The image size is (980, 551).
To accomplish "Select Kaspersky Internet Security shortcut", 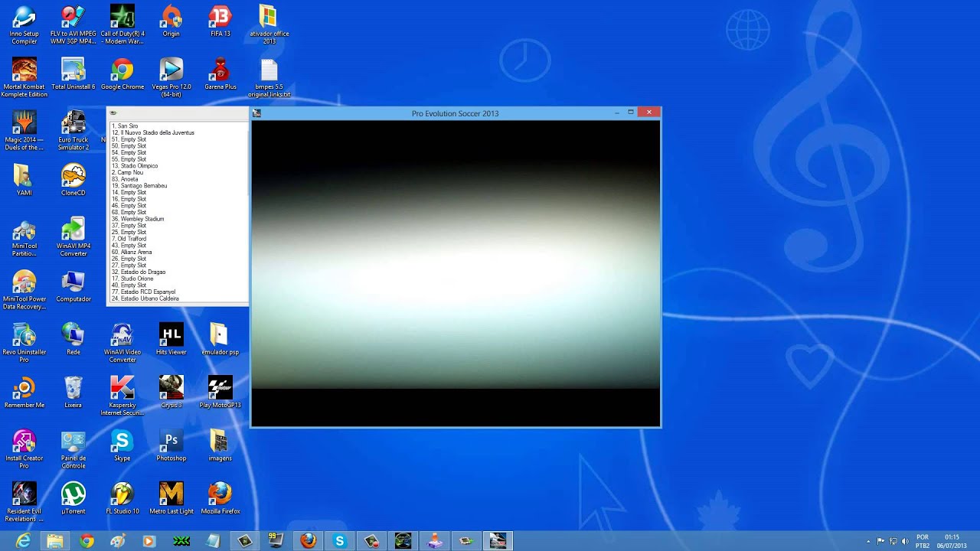I will pos(122,396).
